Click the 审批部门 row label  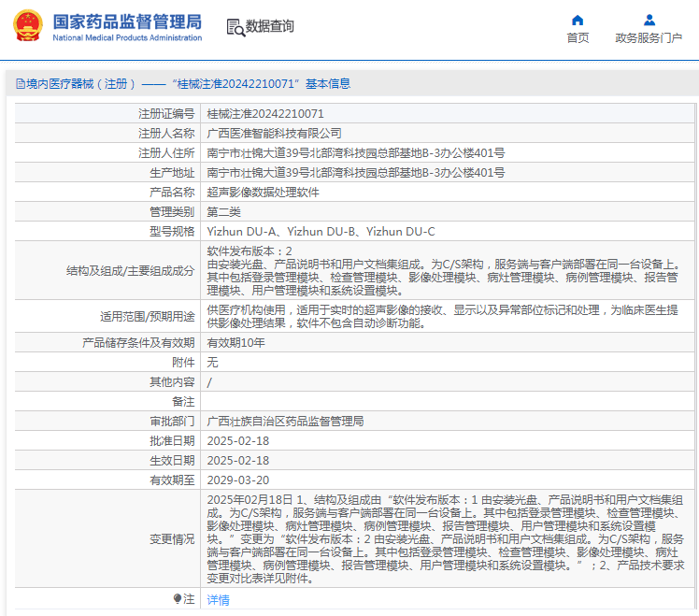point(172,421)
